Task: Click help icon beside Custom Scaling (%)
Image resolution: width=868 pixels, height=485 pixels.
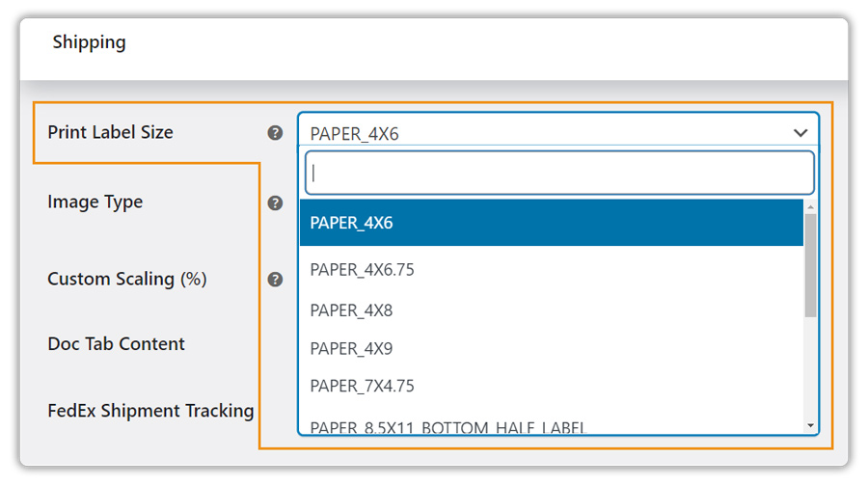Action: [x=275, y=280]
